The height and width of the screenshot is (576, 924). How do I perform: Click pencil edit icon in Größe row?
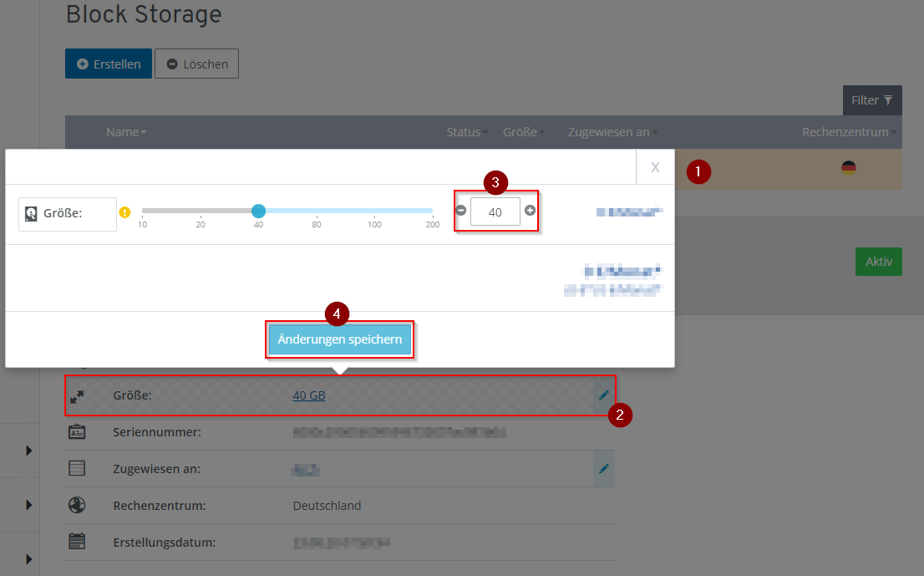tap(604, 395)
